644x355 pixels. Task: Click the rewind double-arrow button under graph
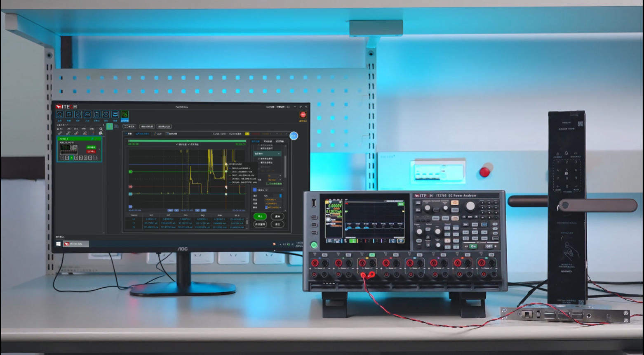click(x=171, y=210)
